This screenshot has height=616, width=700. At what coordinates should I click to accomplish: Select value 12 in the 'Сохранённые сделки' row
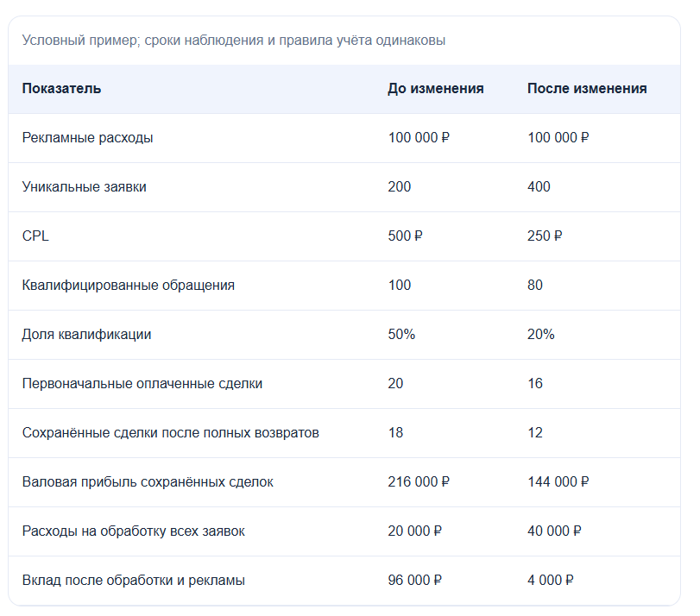[535, 432]
